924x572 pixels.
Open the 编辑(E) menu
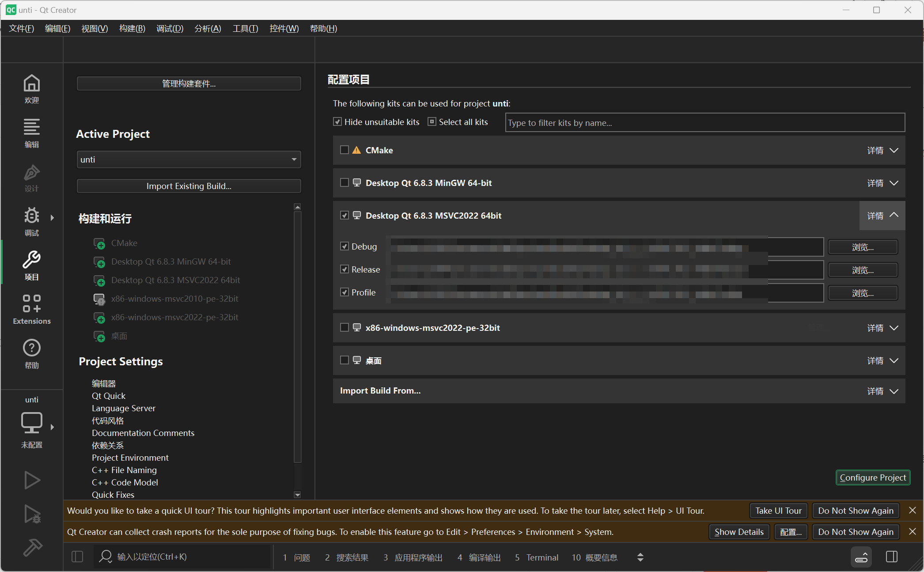58,29
